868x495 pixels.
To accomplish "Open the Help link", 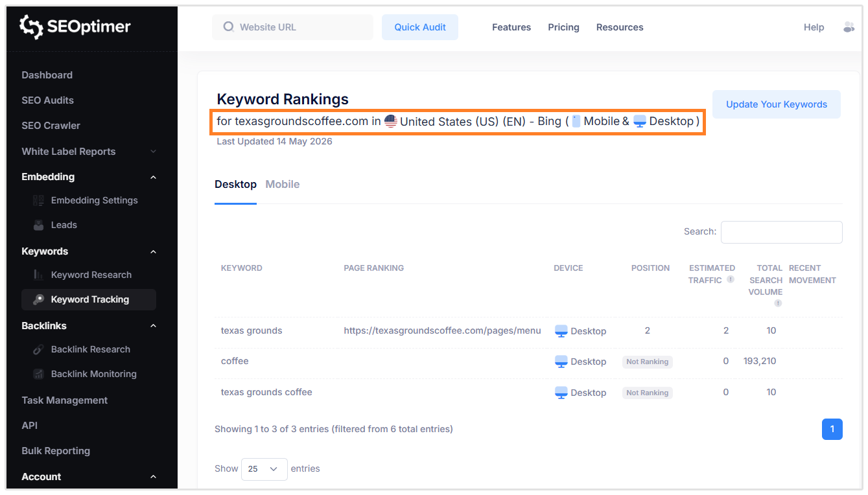I will tap(814, 27).
